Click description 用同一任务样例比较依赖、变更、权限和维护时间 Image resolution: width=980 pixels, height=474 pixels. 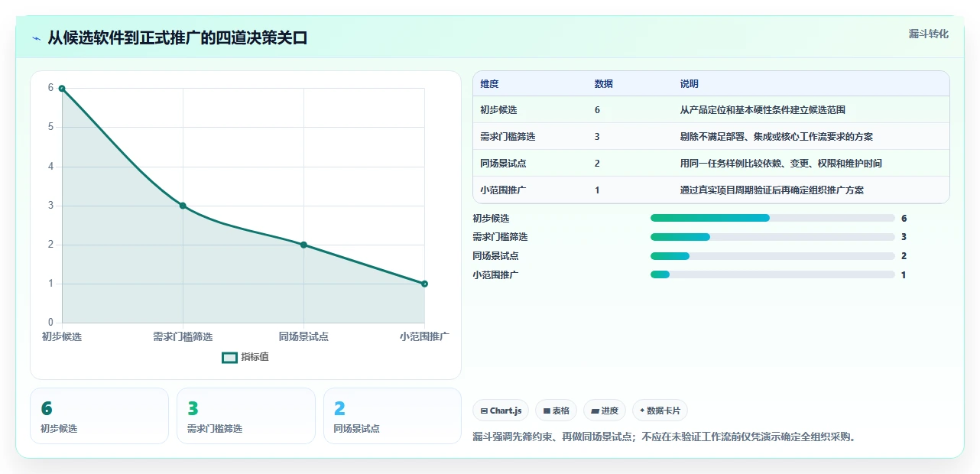tap(780, 164)
